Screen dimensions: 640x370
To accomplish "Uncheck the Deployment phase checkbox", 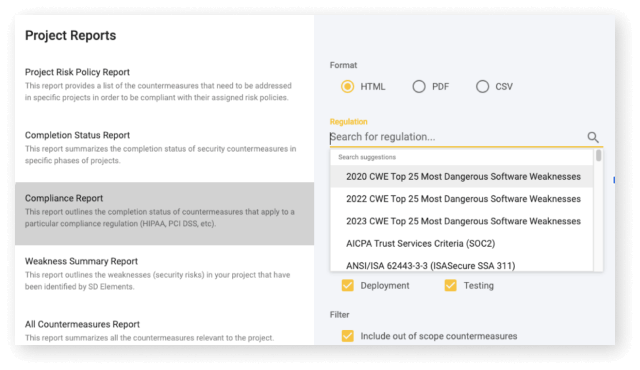I will [x=348, y=286].
